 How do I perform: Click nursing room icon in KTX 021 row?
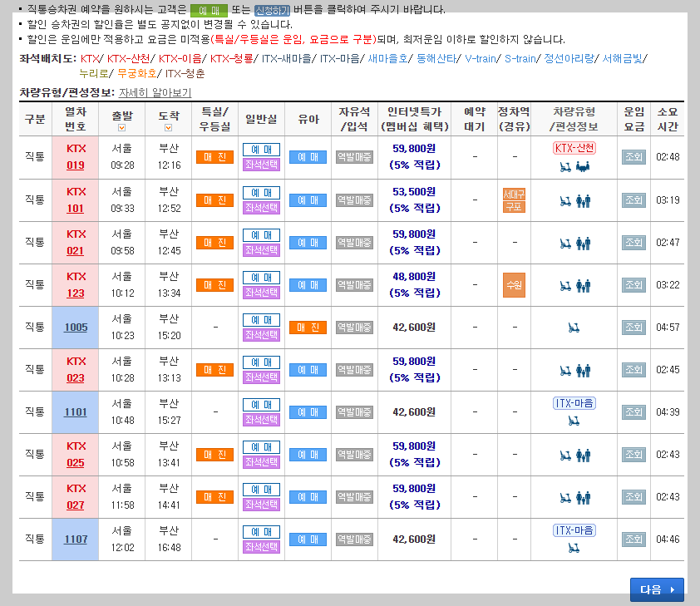click(x=583, y=244)
